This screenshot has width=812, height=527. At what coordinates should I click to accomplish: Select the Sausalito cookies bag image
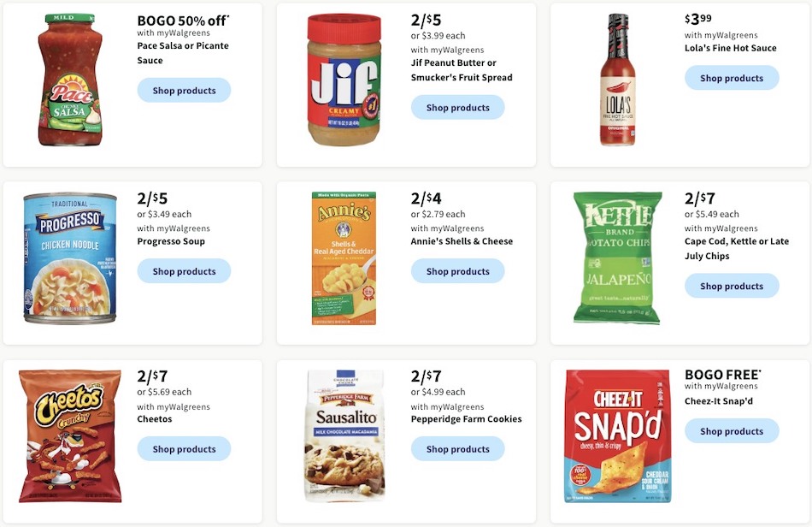click(344, 436)
